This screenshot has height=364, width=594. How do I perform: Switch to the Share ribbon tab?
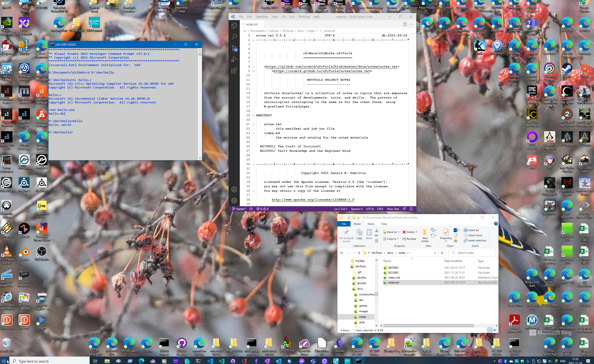[371, 224]
